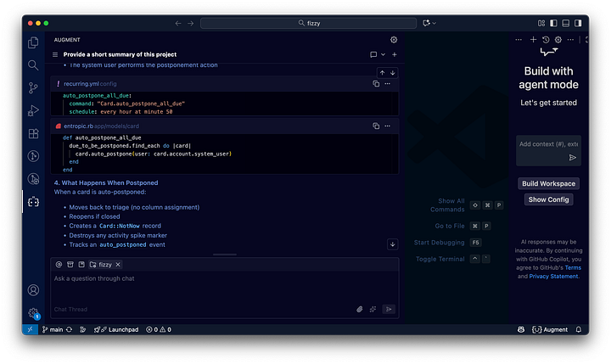The height and width of the screenshot is (364, 611).
Task: Send the Augment chat message
Action: [389, 309]
